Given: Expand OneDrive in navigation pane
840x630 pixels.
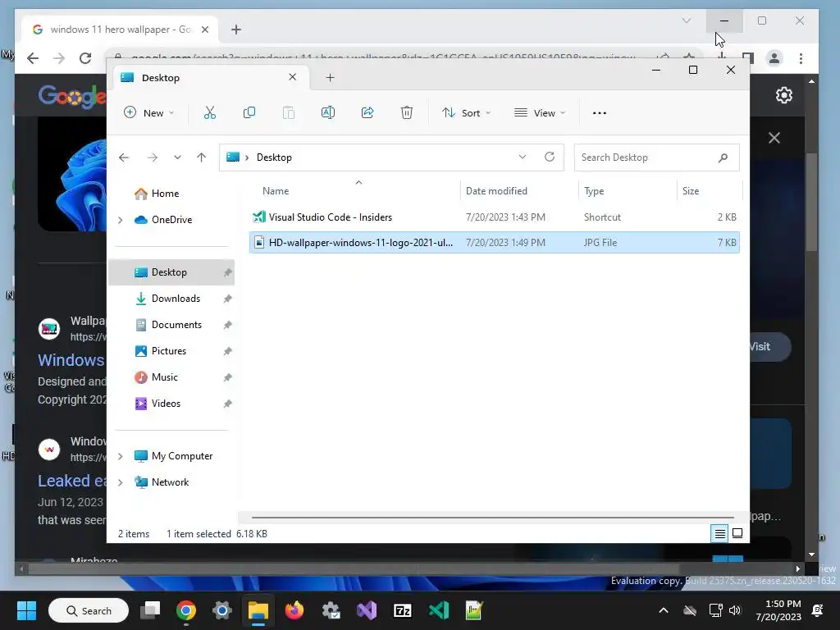Looking at the screenshot, I should (x=120, y=220).
